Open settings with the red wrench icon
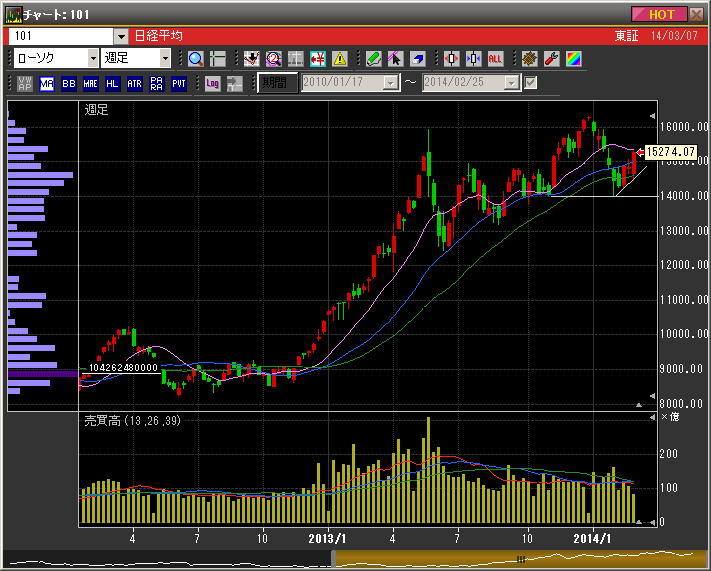 tap(551, 59)
